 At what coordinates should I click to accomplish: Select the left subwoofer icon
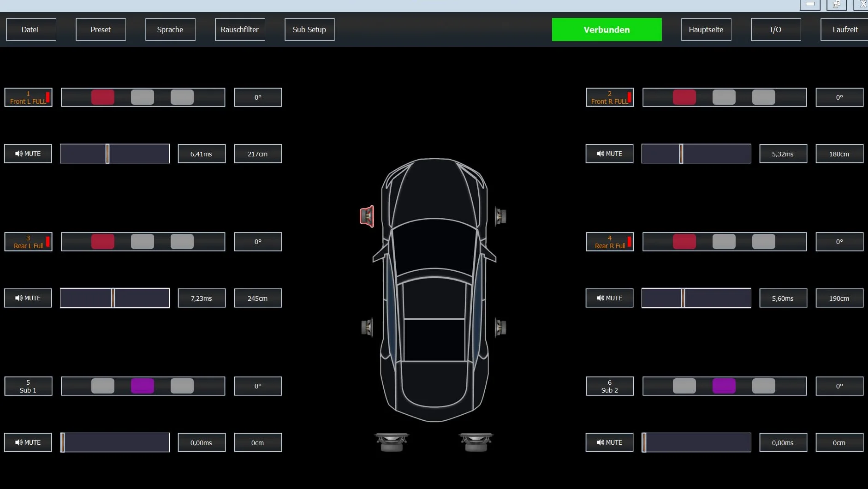[x=392, y=442]
